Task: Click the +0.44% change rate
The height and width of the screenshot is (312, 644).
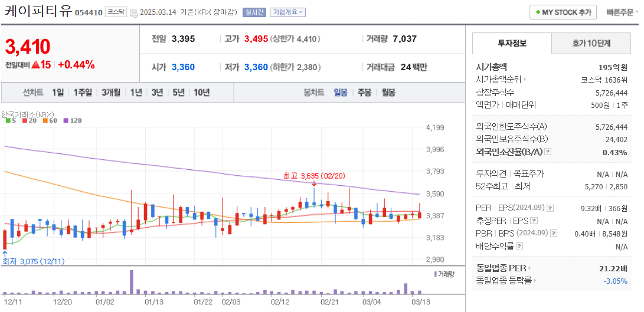Action: [x=76, y=64]
